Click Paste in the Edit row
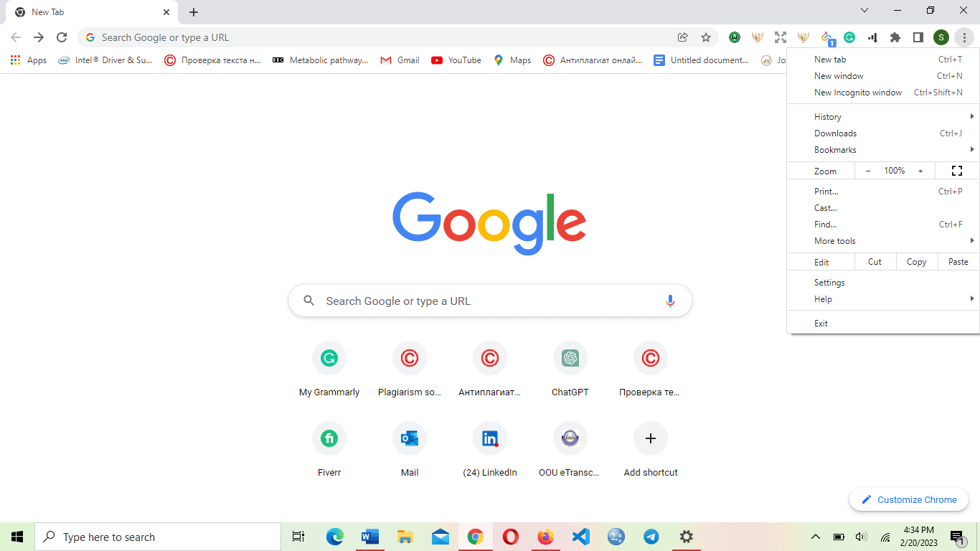Viewport: 980px width, 551px height. pos(958,262)
